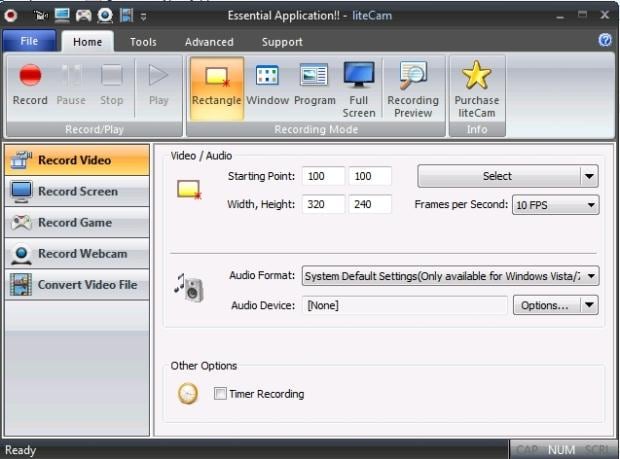
Task: Click the monitor quick access icon
Action: [62, 15]
